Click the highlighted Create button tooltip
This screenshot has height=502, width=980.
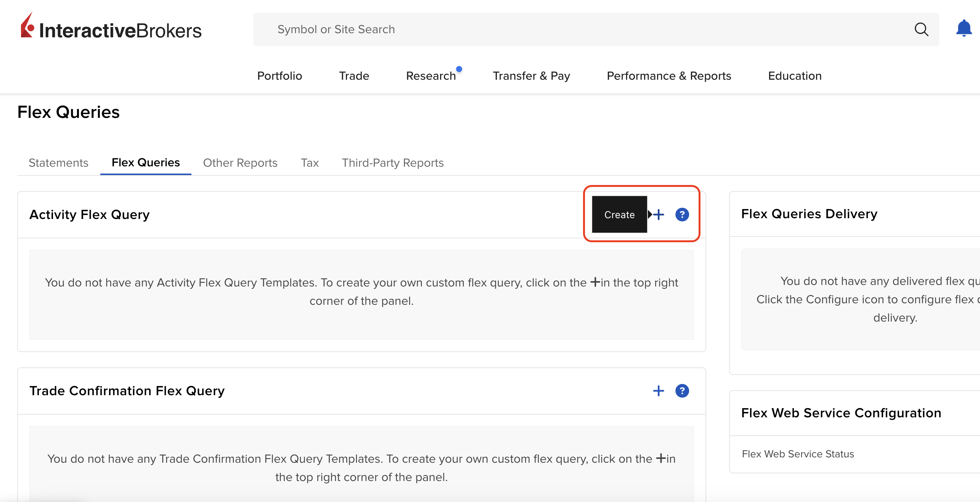point(619,214)
